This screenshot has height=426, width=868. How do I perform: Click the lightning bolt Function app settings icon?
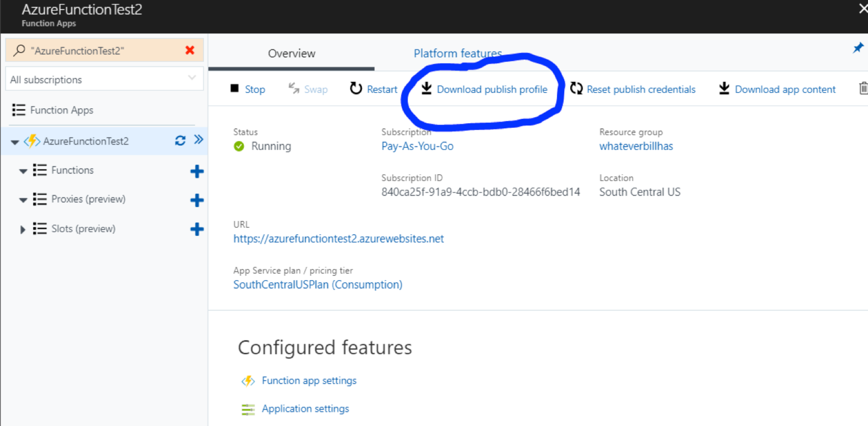pos(248,381)
